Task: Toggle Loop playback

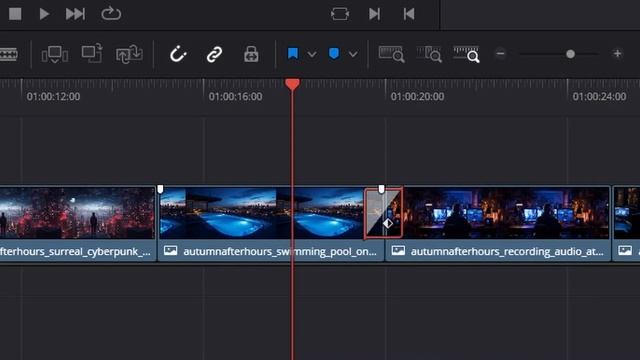Action: pyautogui.click(x=111, y=14)
